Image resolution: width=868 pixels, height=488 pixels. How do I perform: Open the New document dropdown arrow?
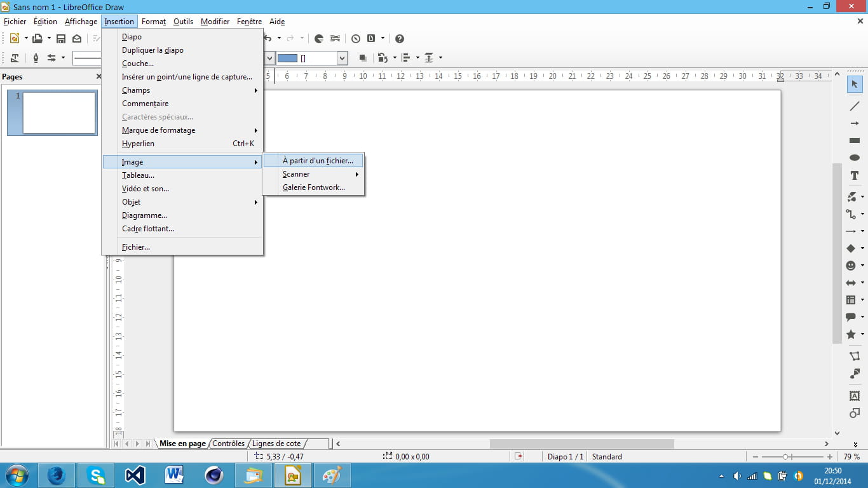click(26, 38)
